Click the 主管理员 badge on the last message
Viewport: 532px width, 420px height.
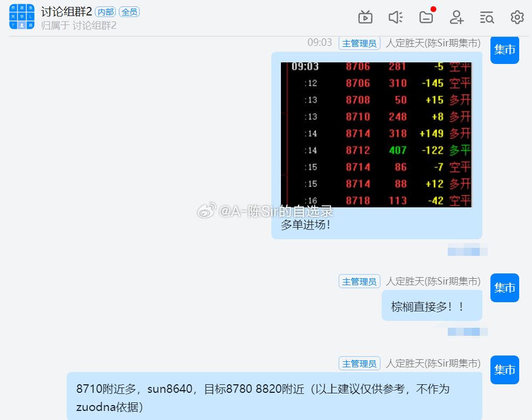(x=359, y=363)
